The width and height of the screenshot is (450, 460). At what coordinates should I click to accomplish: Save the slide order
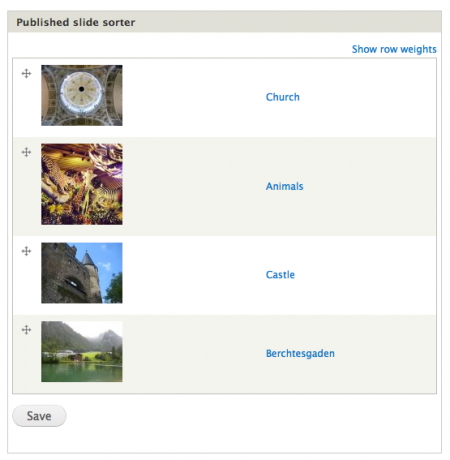tap(39, 416)
